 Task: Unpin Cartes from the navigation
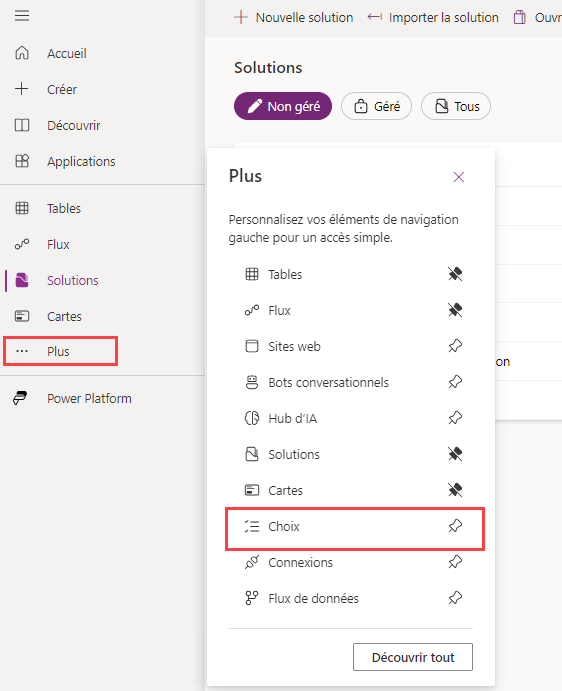click(x=455, y=490)
